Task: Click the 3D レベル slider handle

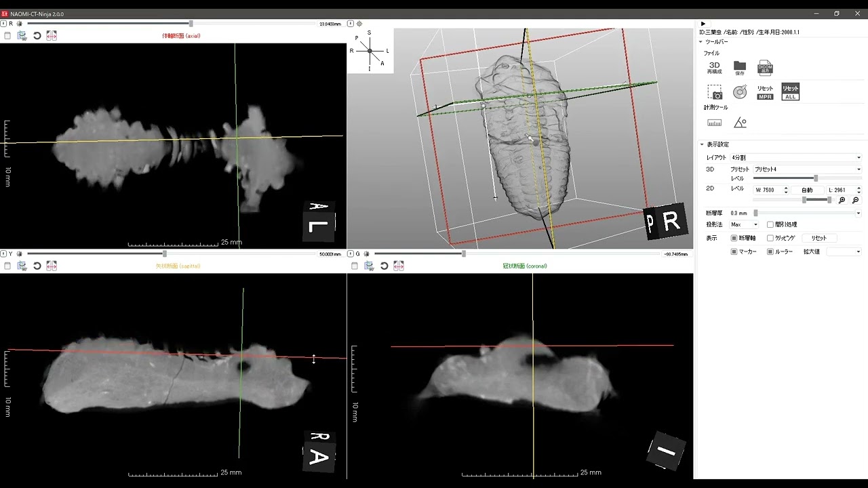Action: (x=816, y=178)
